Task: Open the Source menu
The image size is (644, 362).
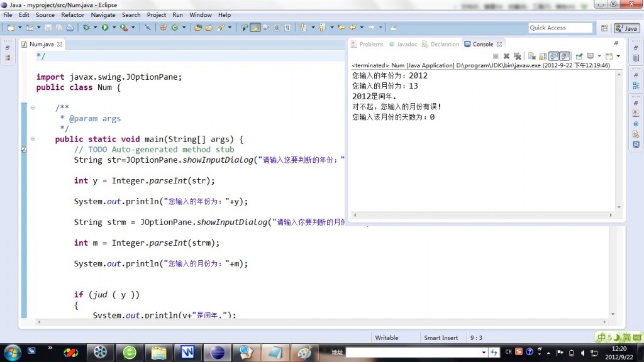Action: pos(45,15)
